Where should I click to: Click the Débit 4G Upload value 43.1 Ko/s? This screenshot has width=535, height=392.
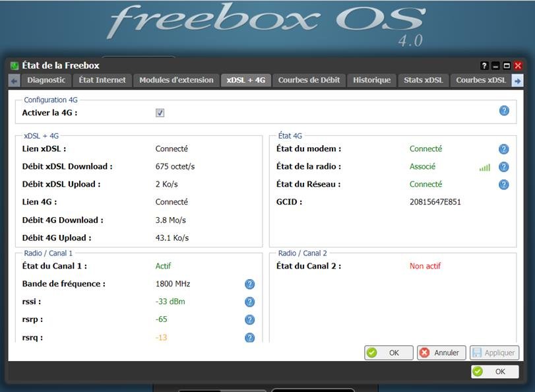tap(172, 238)
